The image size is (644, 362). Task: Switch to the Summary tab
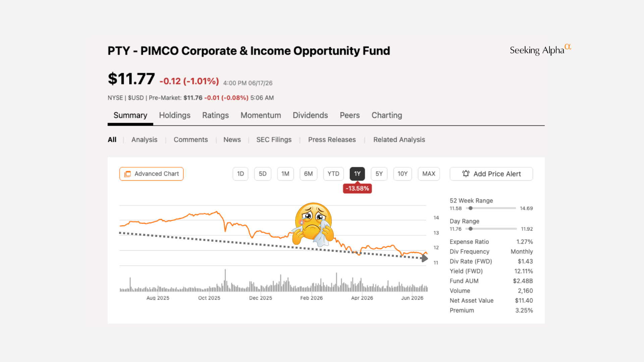pos(130,115)
